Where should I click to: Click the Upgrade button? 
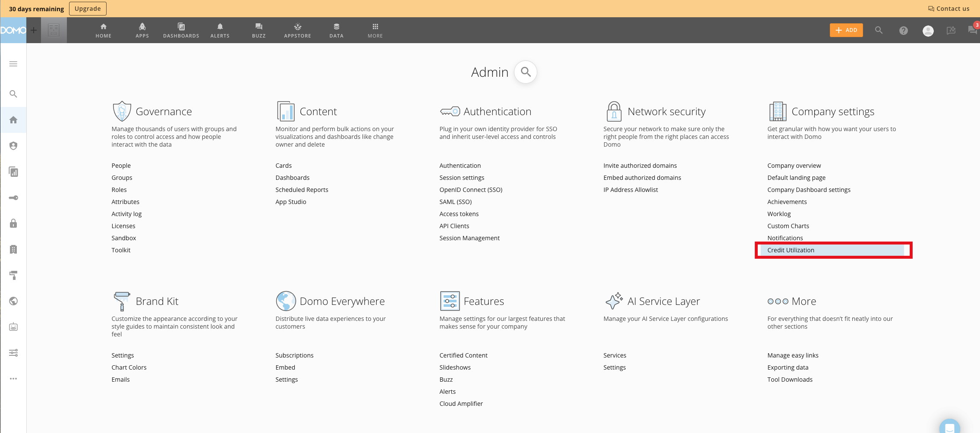point(88,9)
